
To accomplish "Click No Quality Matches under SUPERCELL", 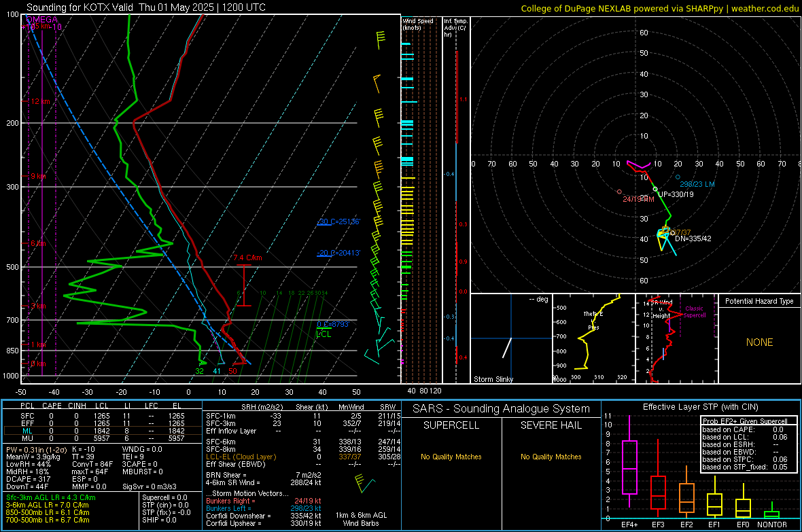I will (x=451, y=457).
